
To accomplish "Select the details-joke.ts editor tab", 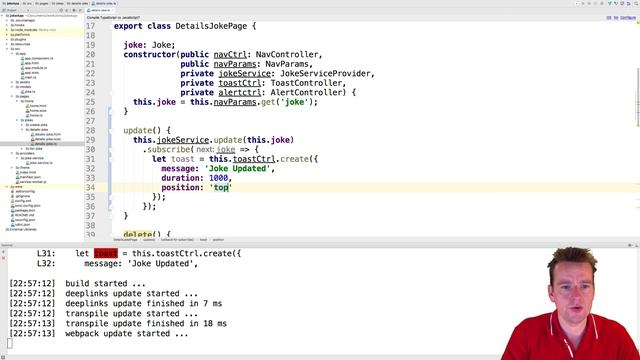I will pos(100,10).
